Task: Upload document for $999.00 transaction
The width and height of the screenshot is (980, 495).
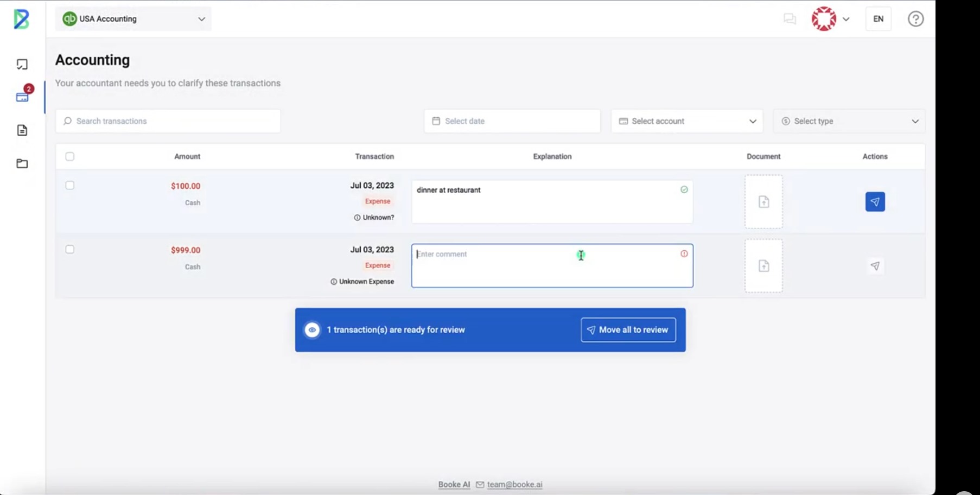Action: coord(763,266)
